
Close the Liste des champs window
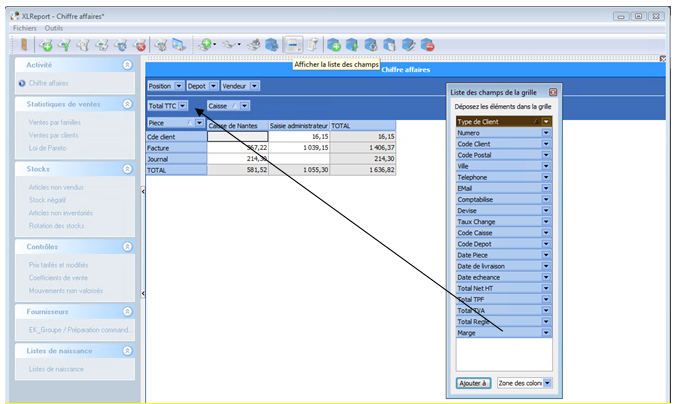tap(552, 92)
